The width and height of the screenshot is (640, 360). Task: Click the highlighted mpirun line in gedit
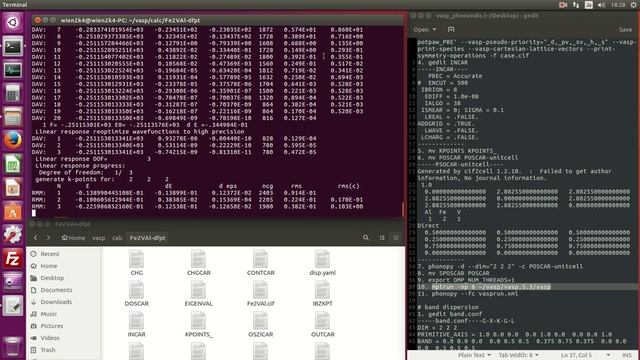(x=491, y=287)
